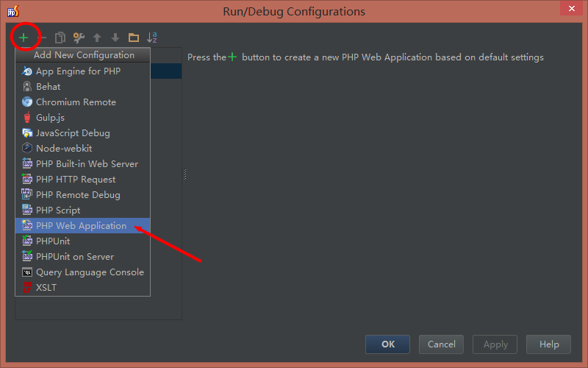Select Chromium Remote configuration type
This screenshot has width=588, height=368.
click(x=82, y=102)
